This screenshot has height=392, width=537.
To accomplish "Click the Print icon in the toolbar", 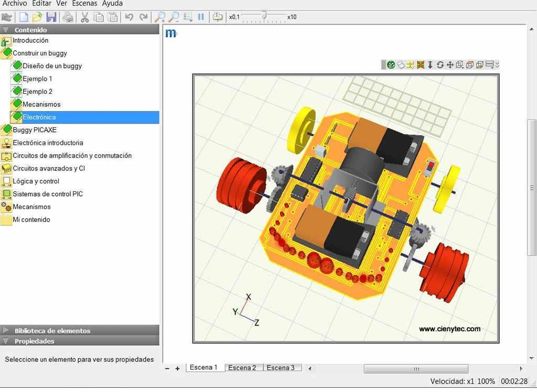I will click(68, 17).
